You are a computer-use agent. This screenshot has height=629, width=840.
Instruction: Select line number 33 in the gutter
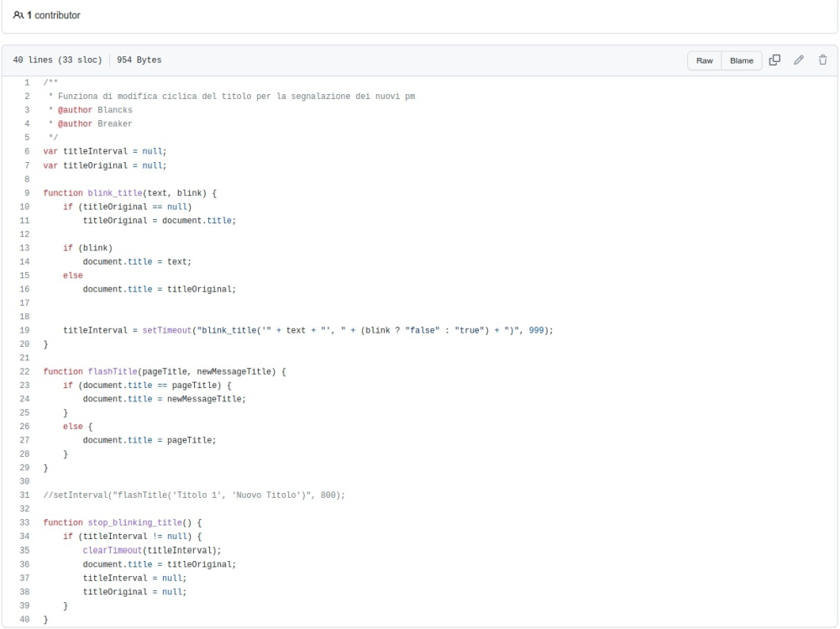pos(24,523)
